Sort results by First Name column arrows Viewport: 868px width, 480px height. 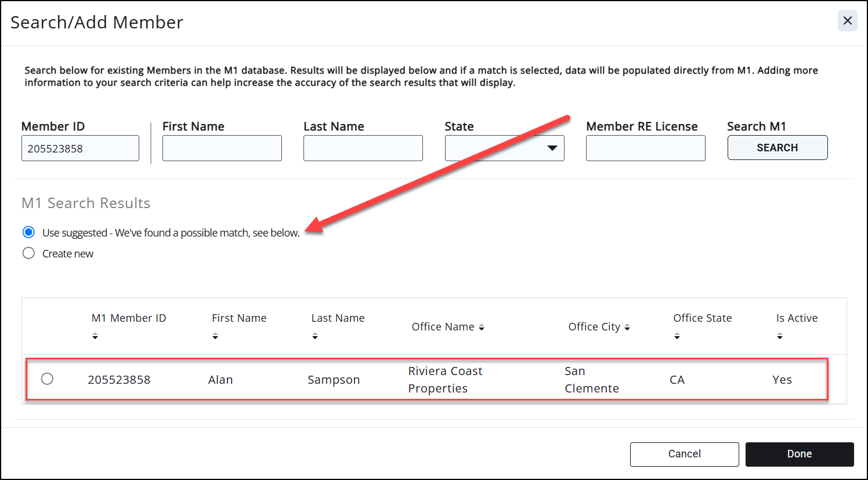tap(215, 336)
